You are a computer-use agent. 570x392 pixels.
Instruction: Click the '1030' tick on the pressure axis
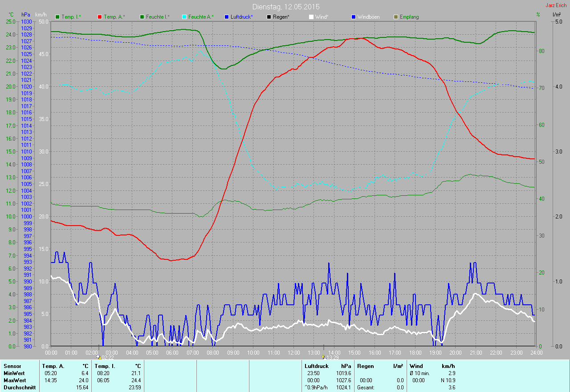click(x=26, y=21)
